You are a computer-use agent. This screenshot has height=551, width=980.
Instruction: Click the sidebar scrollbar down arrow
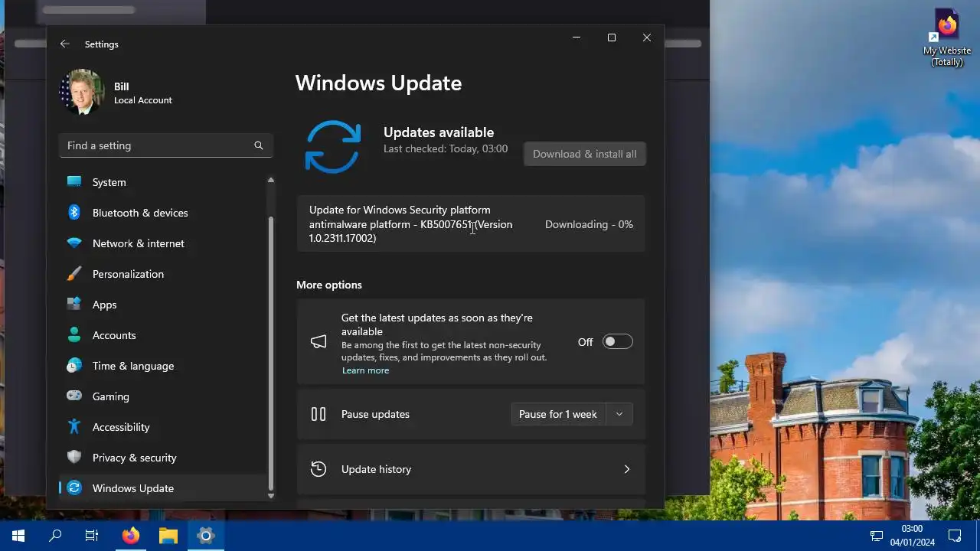[x=270, y=496]
